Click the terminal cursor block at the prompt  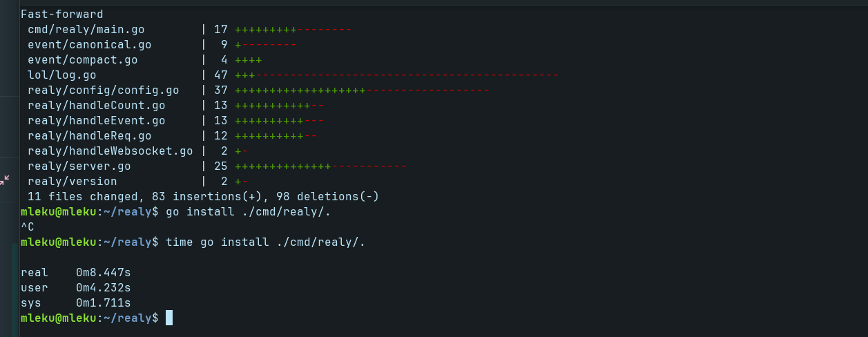[169, 318]
